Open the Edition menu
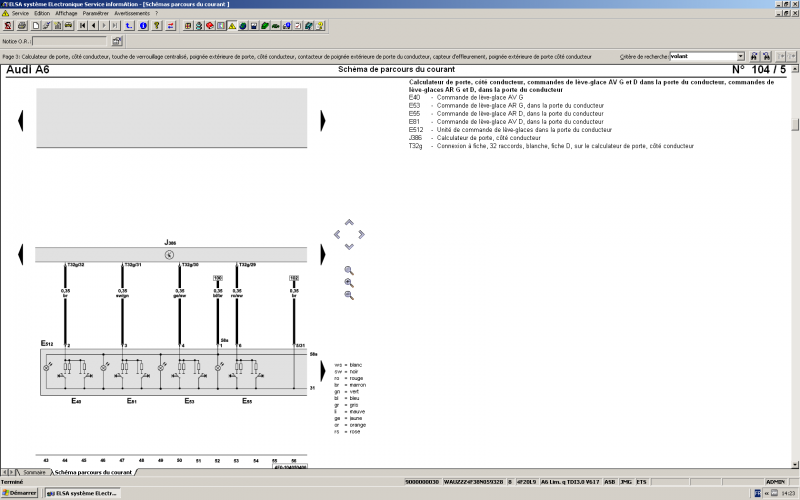Viewport: 800px width, 500px height. 42,13
